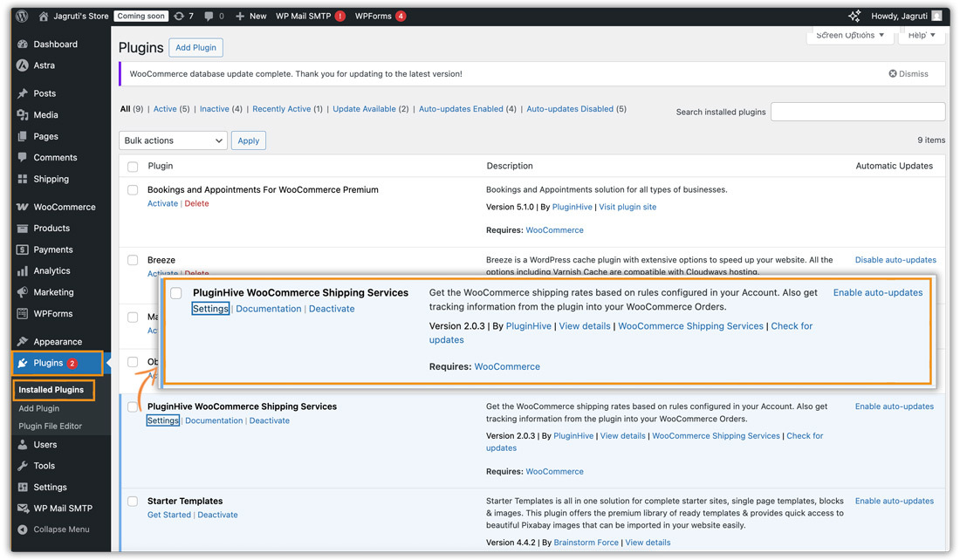Viewport: 960px width, 560px height.
Task: Check the PluginHive Shipping Services row checkbox
Action: tap(133, 406)
